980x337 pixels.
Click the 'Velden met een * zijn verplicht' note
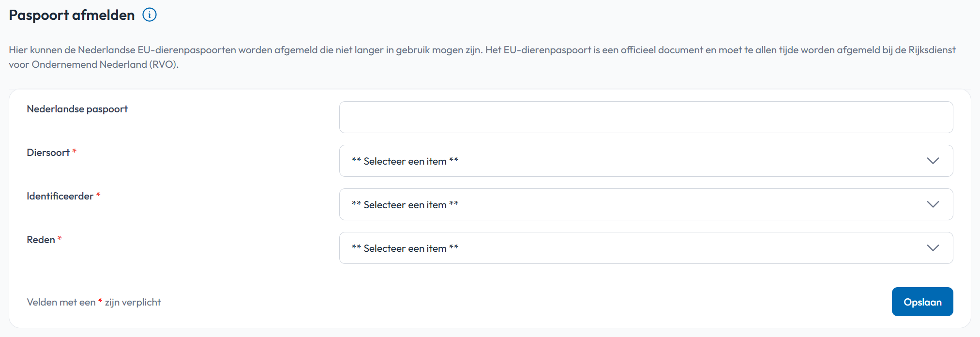[94, 302]
